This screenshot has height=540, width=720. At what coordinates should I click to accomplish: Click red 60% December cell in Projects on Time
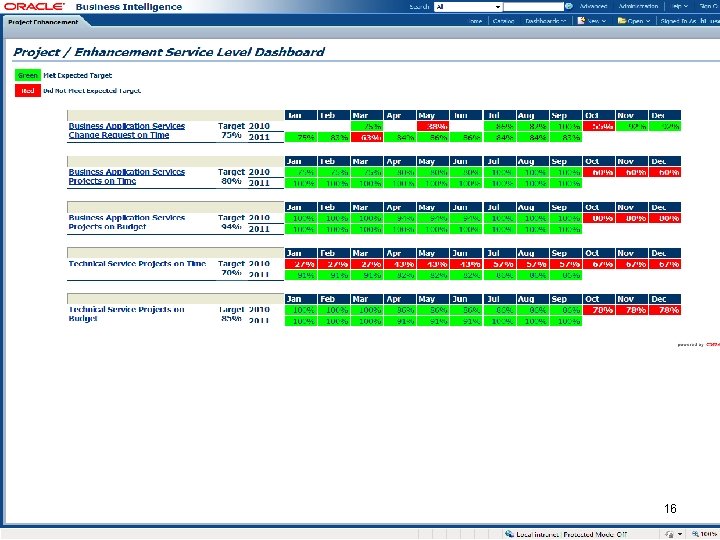(x=665, y=172)
